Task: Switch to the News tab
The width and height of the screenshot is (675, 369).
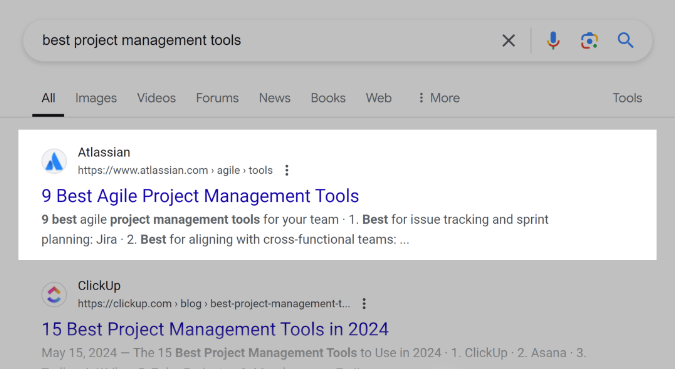Action: pyautogui.click(x=275, y=98)
